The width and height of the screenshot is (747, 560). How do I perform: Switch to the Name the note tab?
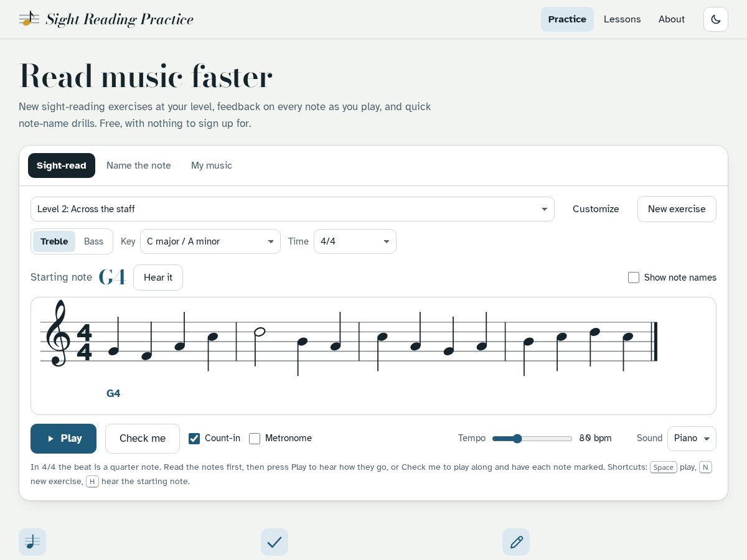[x=139, y=166]
